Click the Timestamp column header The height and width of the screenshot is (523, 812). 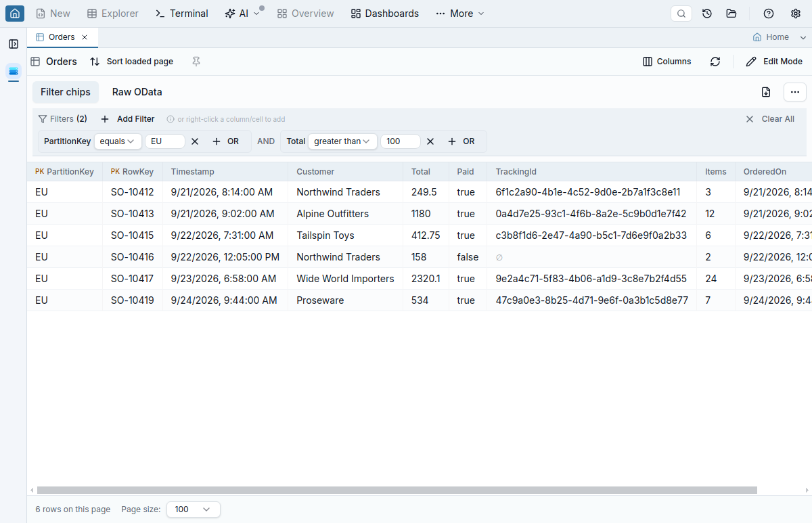[225, 172]
